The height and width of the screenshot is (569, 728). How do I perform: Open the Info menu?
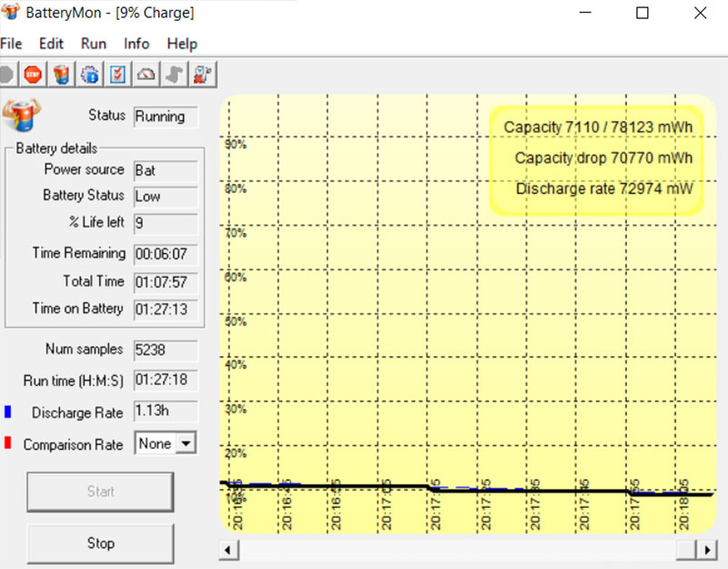[136, 44]
